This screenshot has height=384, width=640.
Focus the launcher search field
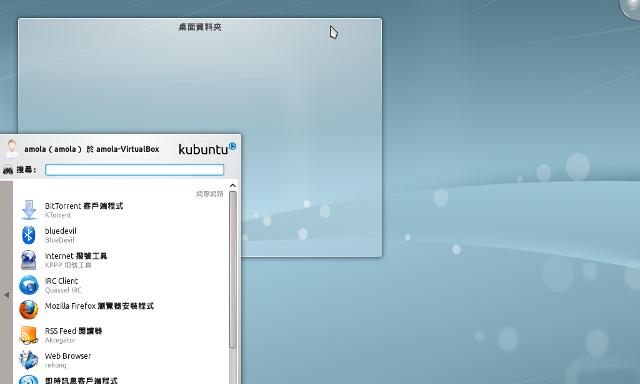point(134,170)
